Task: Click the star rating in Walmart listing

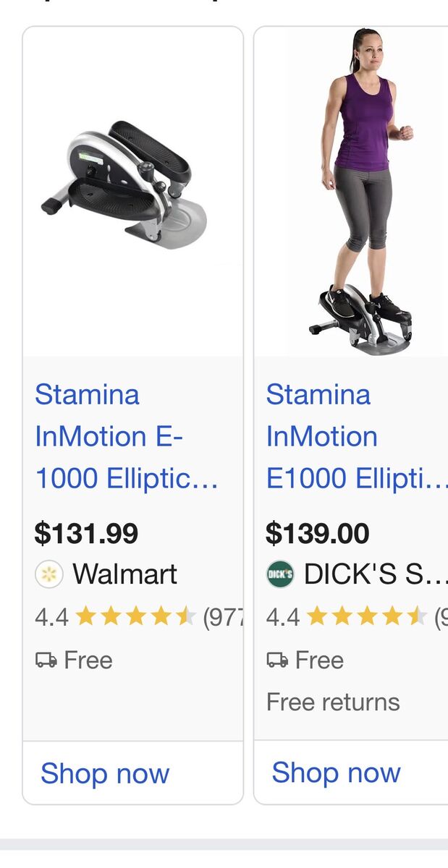Action: coord(135,617)
